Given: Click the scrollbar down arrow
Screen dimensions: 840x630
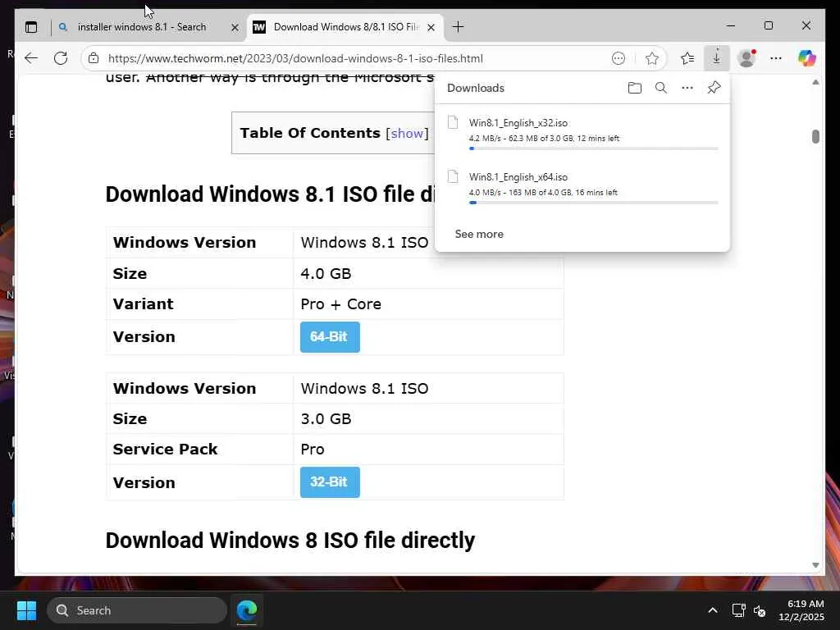Looking at the screenshot, I should [x=815, y=565].
